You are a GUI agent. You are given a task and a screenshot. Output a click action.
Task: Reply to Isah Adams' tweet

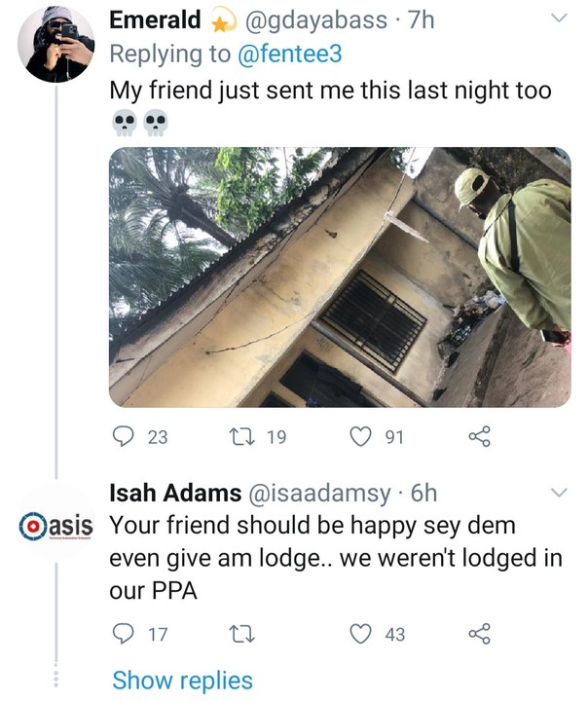123,634
